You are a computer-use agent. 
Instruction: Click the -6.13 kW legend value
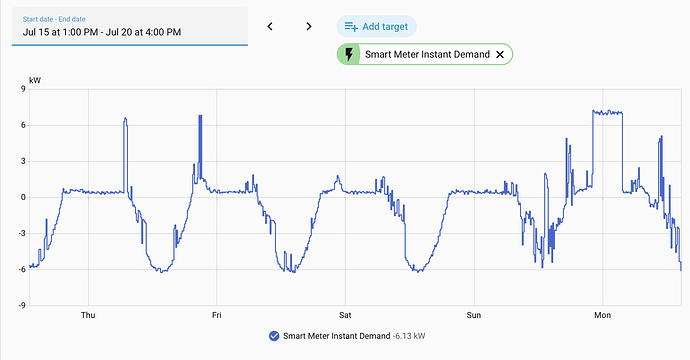click(x=409, y=336)
